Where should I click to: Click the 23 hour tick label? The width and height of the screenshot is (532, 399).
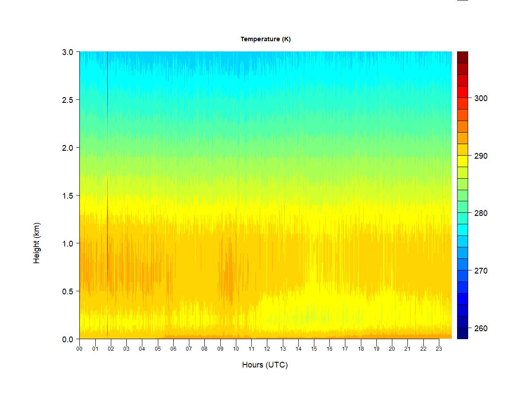[x=439, y=349]
